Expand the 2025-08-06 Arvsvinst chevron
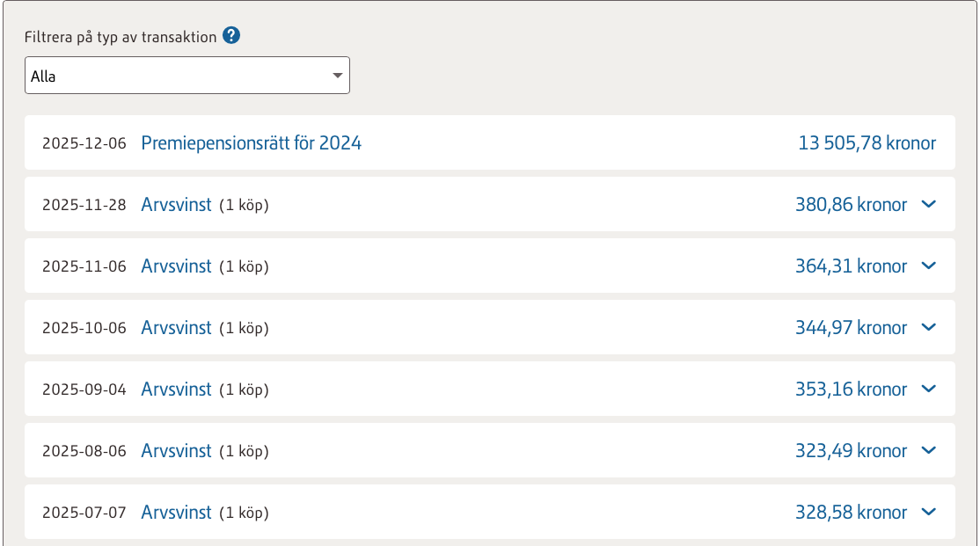 [x=928, y=451]
